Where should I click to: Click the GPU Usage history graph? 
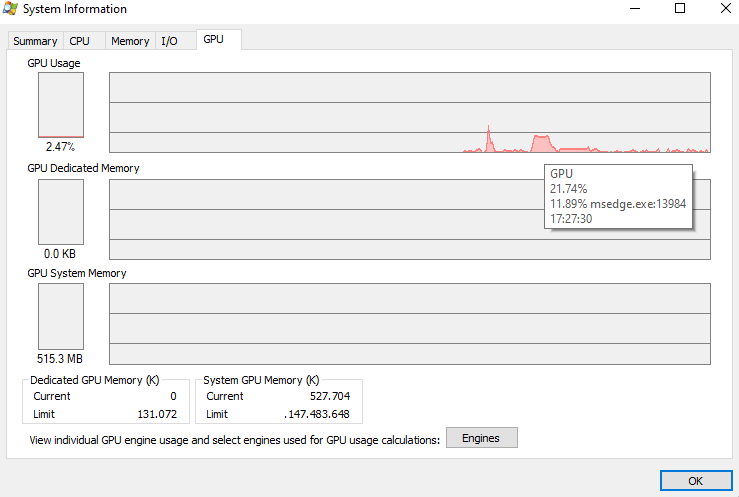click(x=410, y=113)
